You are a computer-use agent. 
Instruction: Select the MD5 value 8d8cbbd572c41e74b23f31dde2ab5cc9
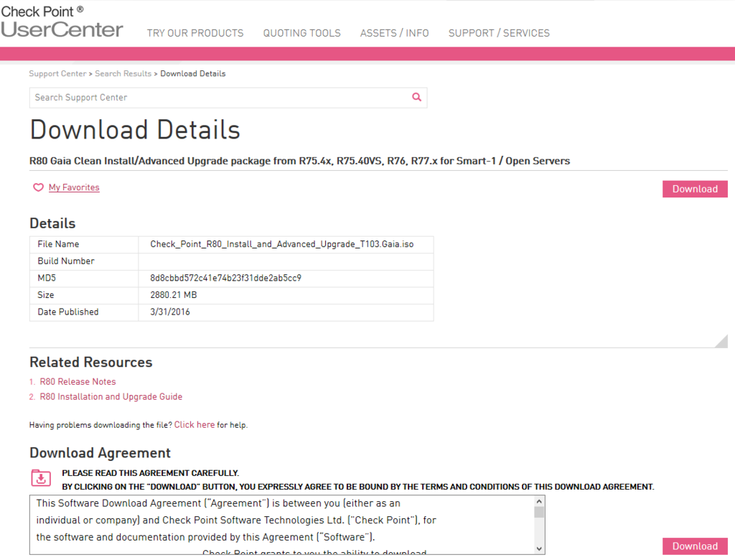point(225,278)
